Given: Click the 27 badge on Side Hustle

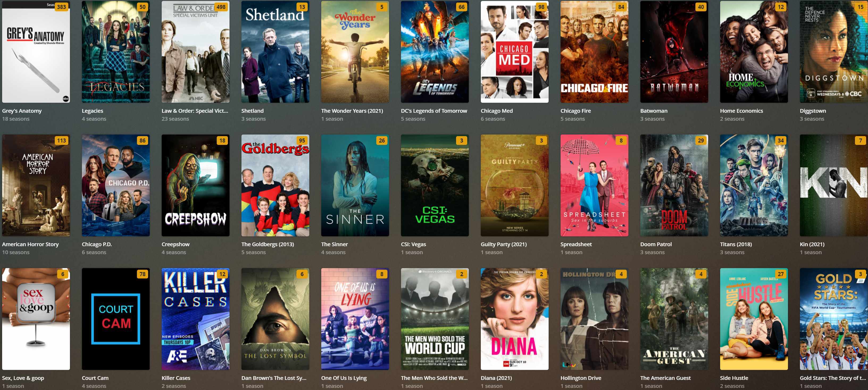Looking at the screenshot, I should pos(781,274).
